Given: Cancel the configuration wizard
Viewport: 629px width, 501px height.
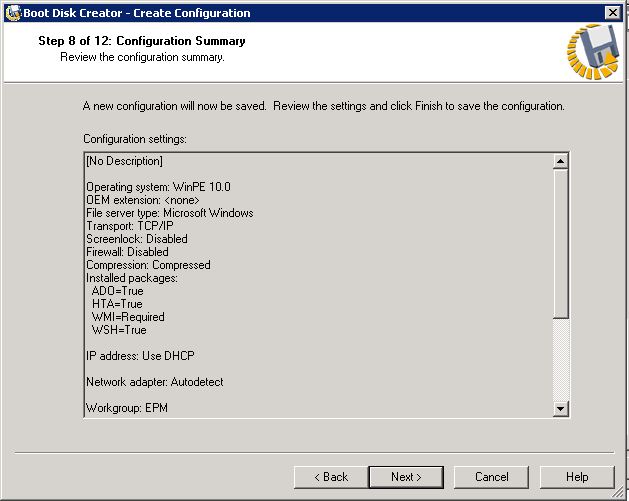Looking at the screenshot, I should (x=491, y=477).
